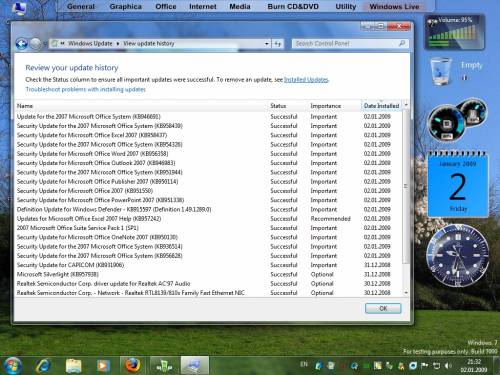Click the green taskbar application icon

point(164,365)
